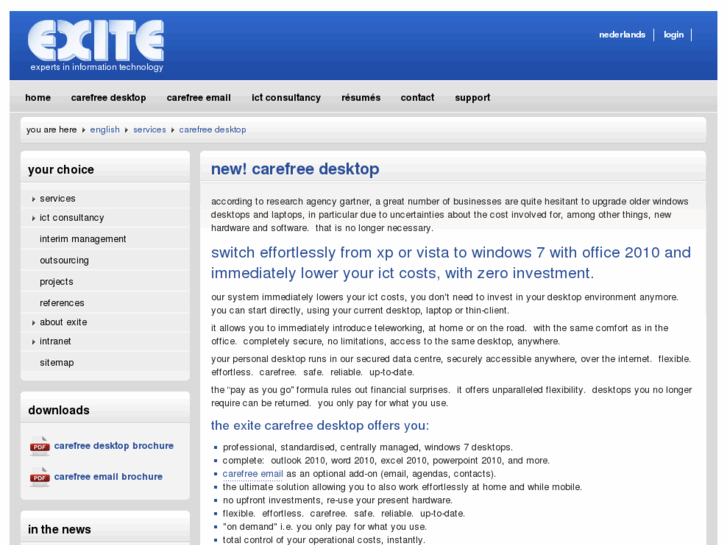The height and width of the screenshot is (545, 727).
Task: Go to the home menu item
Action: [x=38, y=98]
